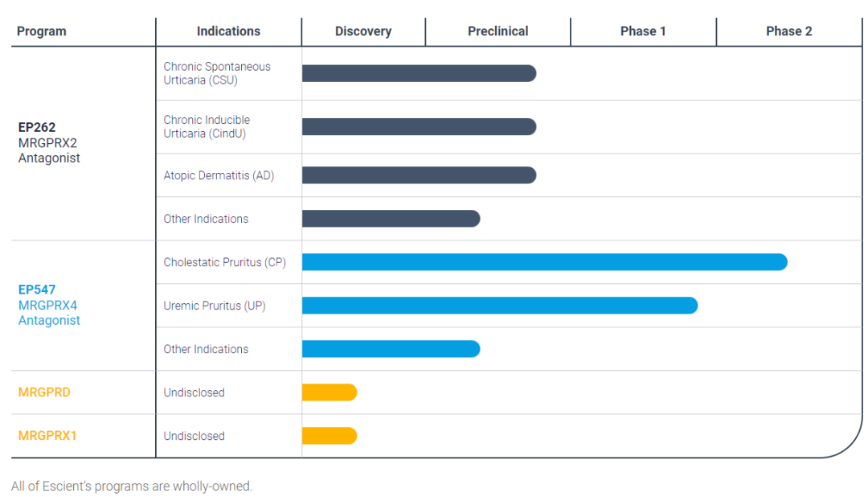868x497 pixels.
Task: Select the Uremic Pruritus (UP) label
Action: (215, 306)
